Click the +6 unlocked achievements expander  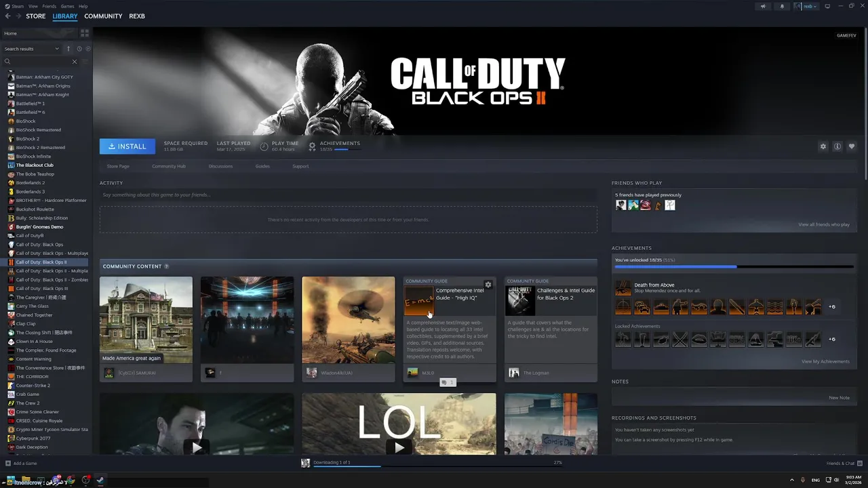[832, 306]
